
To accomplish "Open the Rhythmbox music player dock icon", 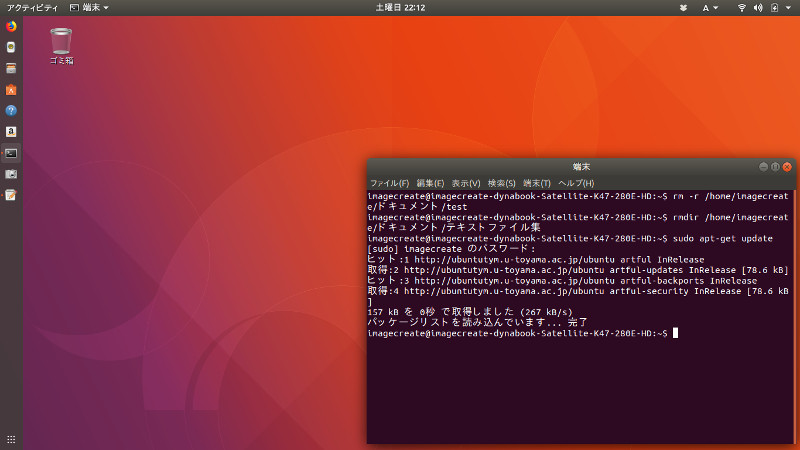I will pyautogui.click(x=11, y=47).
